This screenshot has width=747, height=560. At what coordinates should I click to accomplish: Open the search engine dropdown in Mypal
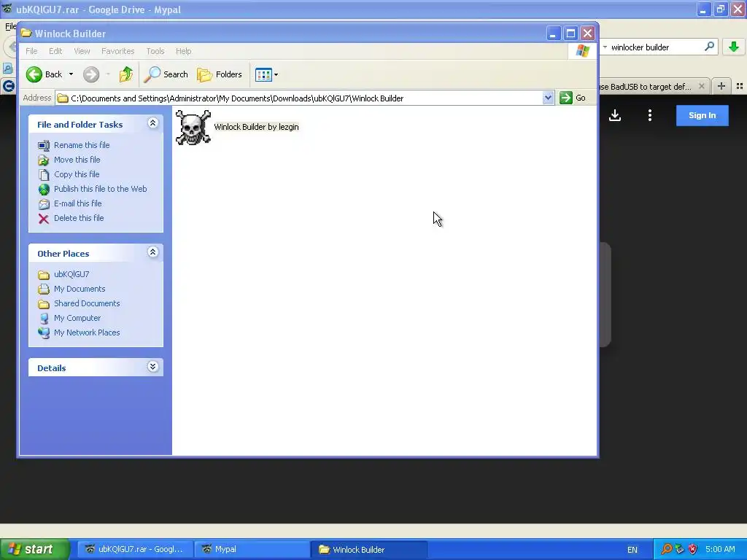(x=605, y=47)
